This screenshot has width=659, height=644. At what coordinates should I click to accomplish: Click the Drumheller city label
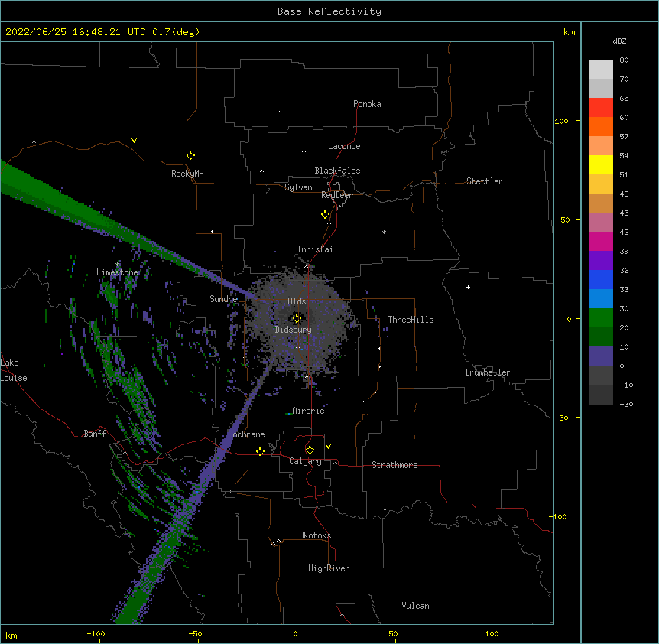coord(488,372)
